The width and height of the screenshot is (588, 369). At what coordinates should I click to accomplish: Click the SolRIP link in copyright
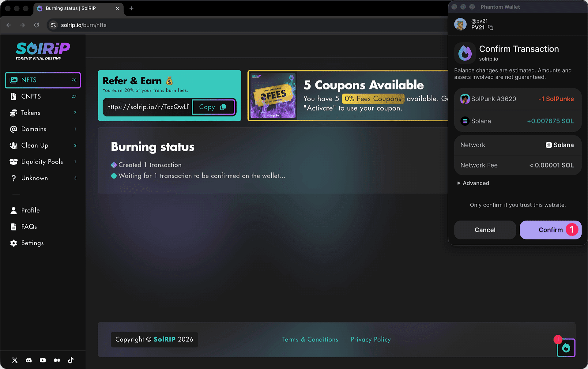[x=164, y=339]
